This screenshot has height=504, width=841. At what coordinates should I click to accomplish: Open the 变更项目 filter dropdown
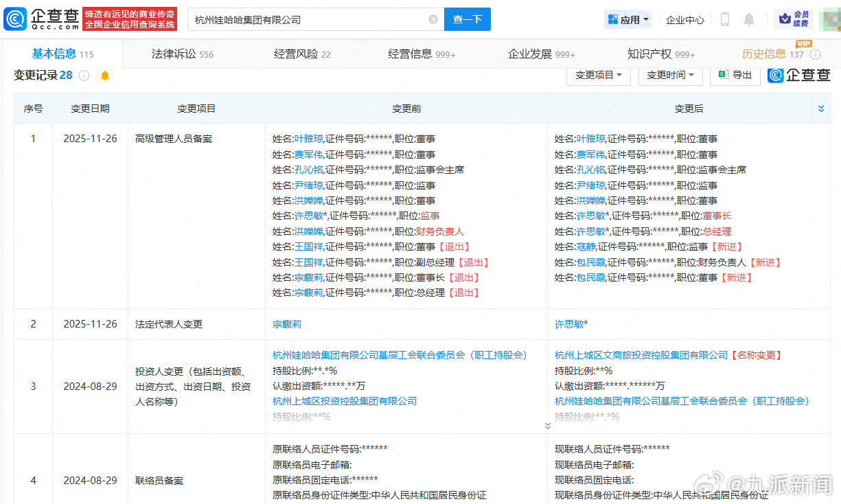point(598,76)
